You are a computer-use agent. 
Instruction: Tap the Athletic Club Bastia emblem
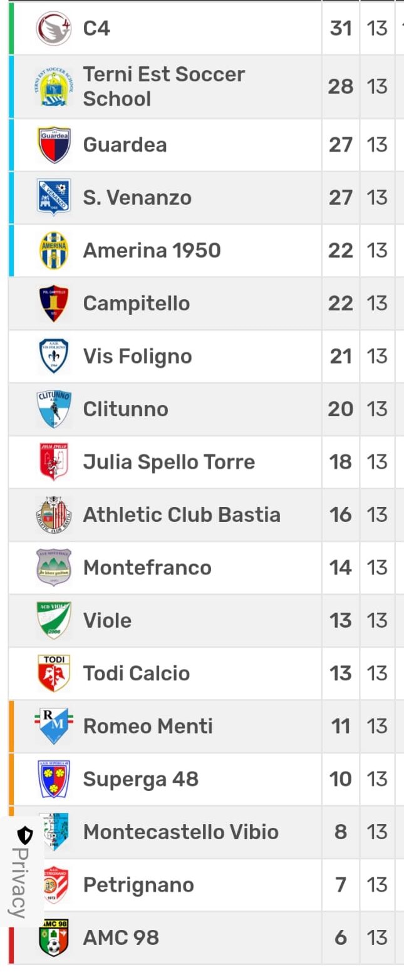point(54,515)
